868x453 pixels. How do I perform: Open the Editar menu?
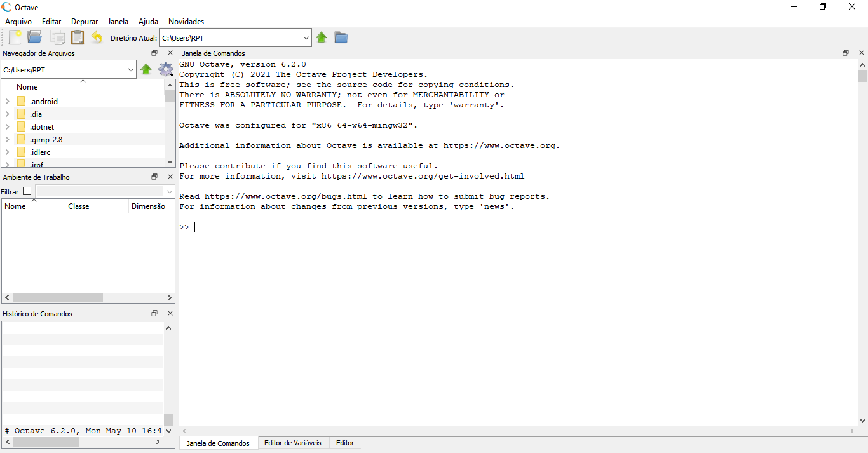pyautogui.click(x=51, y=22)
